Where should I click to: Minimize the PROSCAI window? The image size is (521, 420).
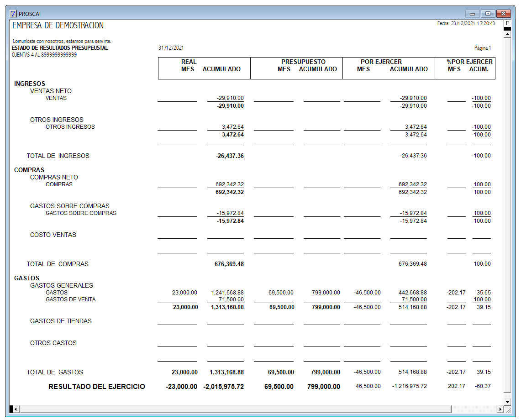coord(472,14)
